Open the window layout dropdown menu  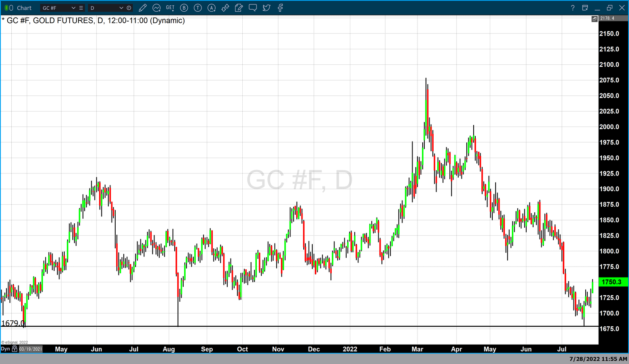[585, 8]
